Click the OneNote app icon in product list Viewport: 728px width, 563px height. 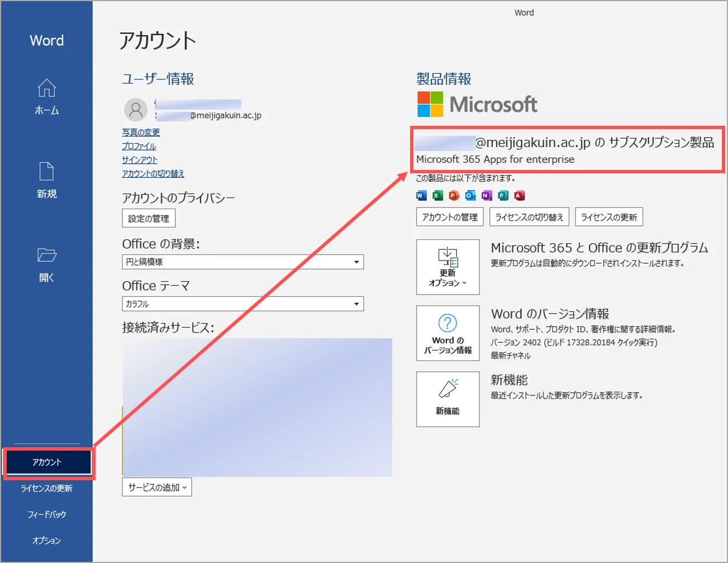pyautogui.click(x=487, y=195)
